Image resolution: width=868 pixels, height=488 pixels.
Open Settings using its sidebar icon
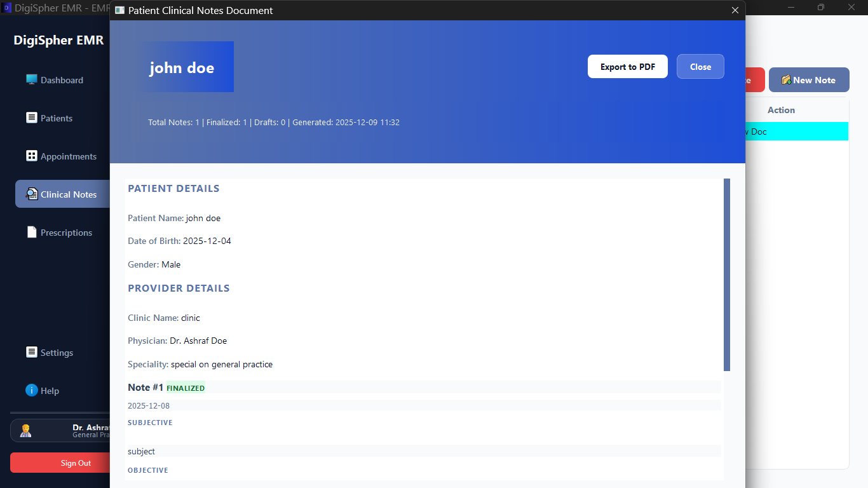pyautogui.click(x=31, y=352)
